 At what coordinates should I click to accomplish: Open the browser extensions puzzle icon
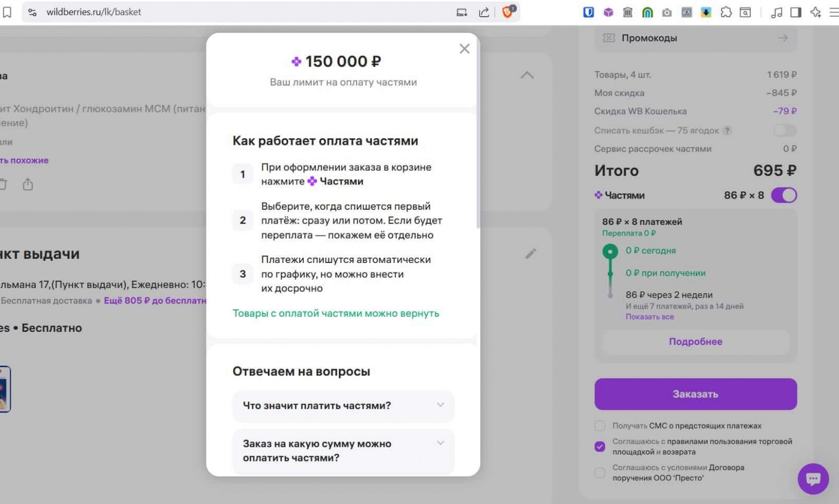click(x=726, y=12)
